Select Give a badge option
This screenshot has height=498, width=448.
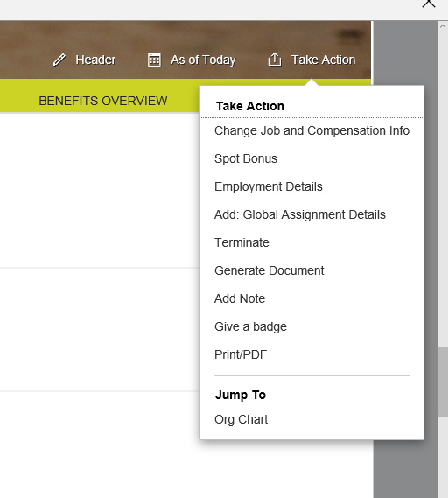pos(250,326)
